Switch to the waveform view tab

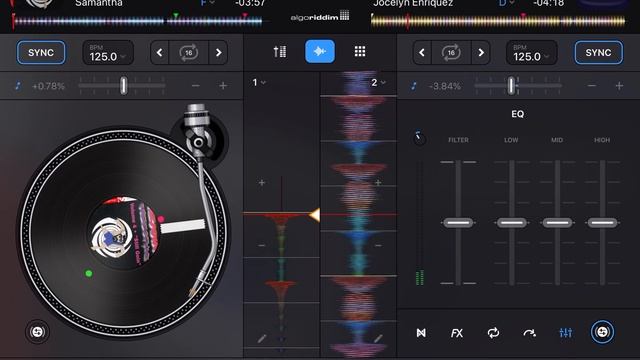[320, 51]
